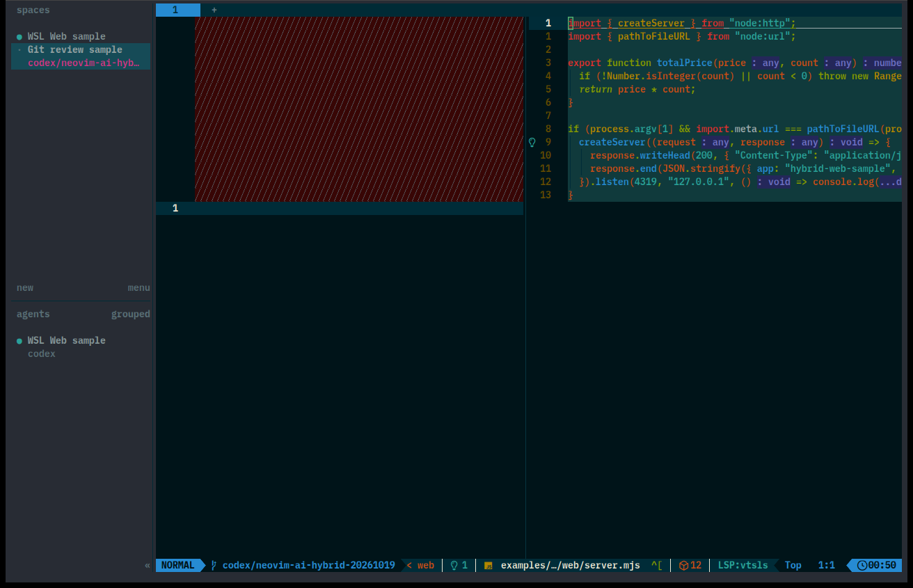Click the NORMAL mode indicator

tap(178, 565)
